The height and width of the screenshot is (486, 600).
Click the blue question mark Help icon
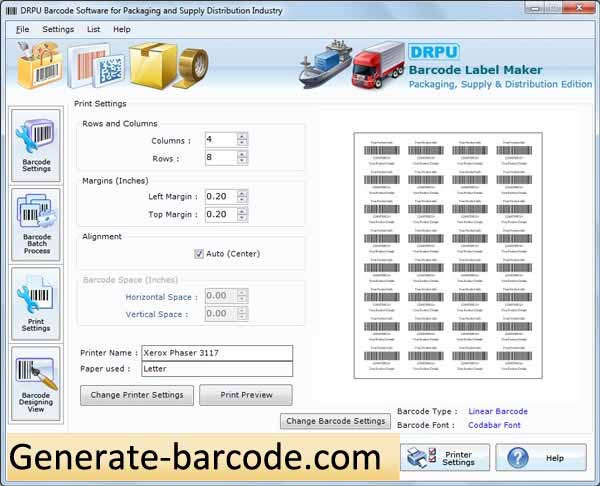coord(518,458)
